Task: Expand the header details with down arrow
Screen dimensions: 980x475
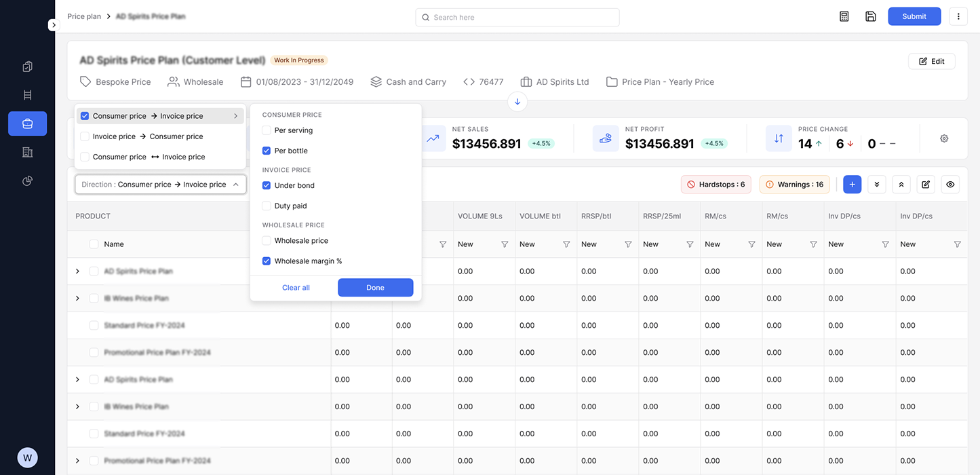Action: 517,102
